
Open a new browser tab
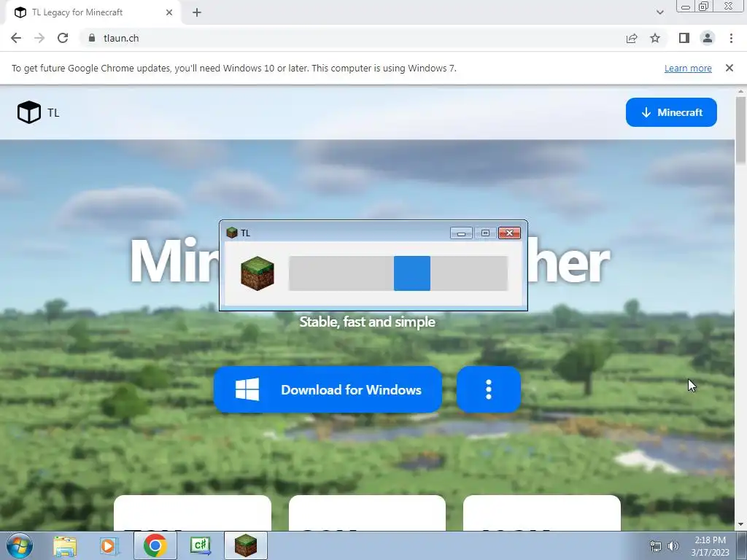(x=197, y=13)
